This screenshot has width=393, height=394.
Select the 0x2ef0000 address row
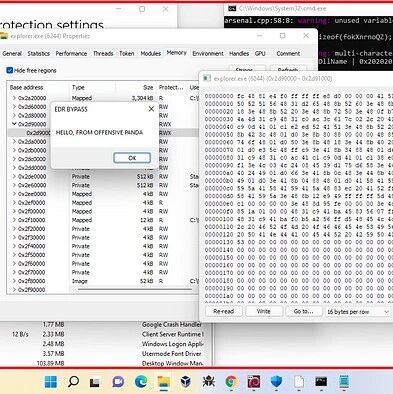point(32,203)
